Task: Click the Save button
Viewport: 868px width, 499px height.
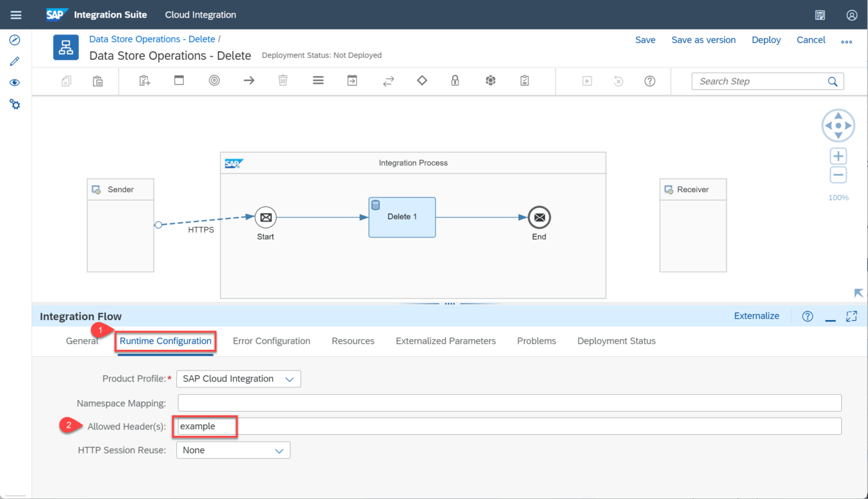Action: click(x=645, y=40)
